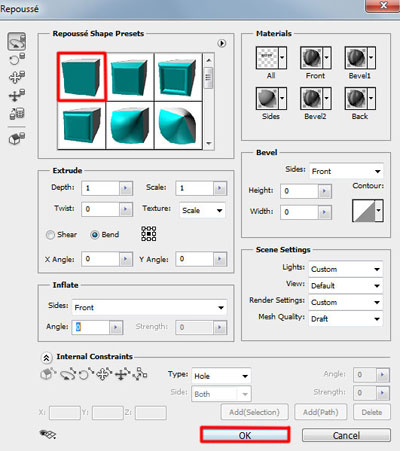Screen dimensions: 400x451
Task: Select the constraint roll tool icon
Action: 86,375
